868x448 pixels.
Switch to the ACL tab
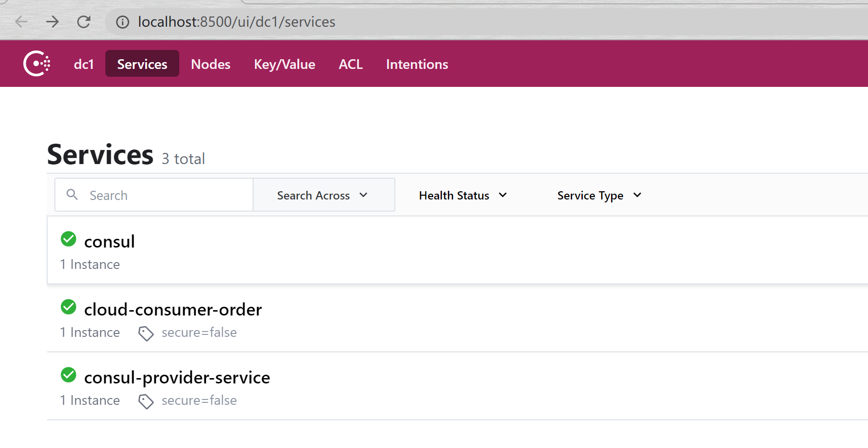click(x=351, y=64)
